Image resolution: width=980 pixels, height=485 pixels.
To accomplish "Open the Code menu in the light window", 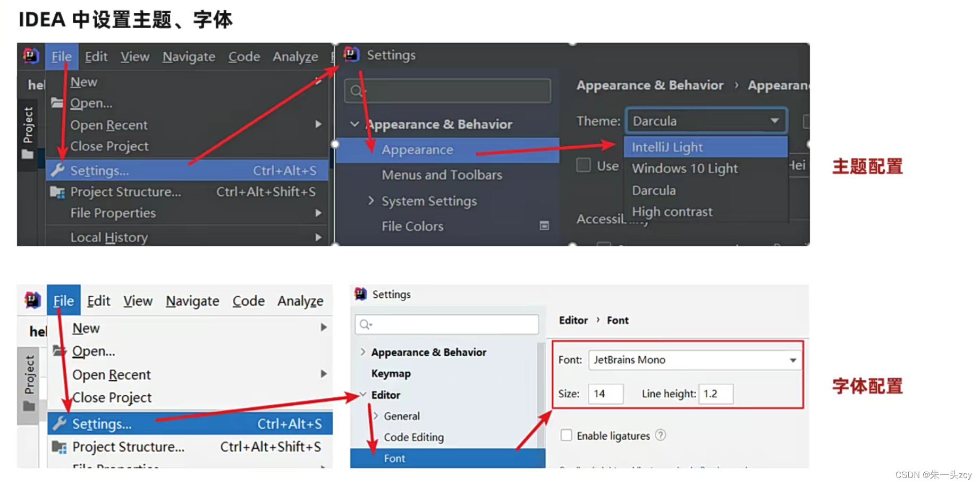I will tap(248, 301).
